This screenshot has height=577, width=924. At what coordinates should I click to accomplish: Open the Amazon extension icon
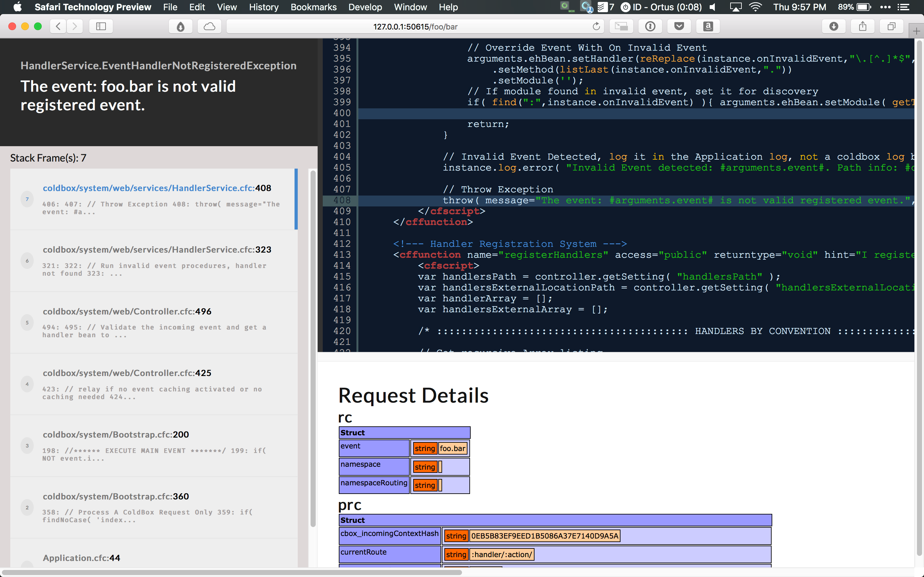pyautogui.click(x=708, y=26)
